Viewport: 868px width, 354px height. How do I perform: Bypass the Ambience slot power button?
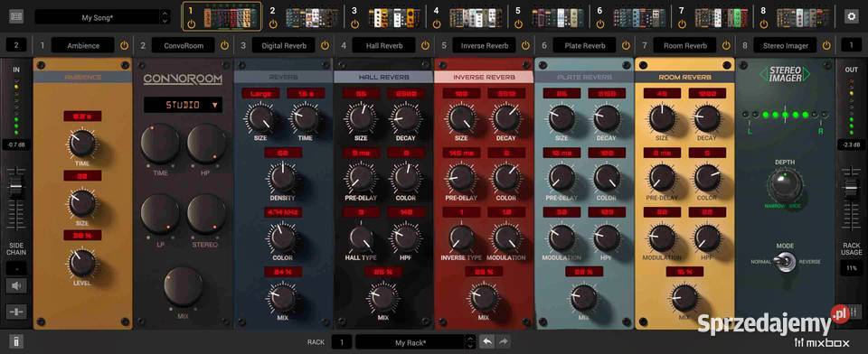click(124, 45)
